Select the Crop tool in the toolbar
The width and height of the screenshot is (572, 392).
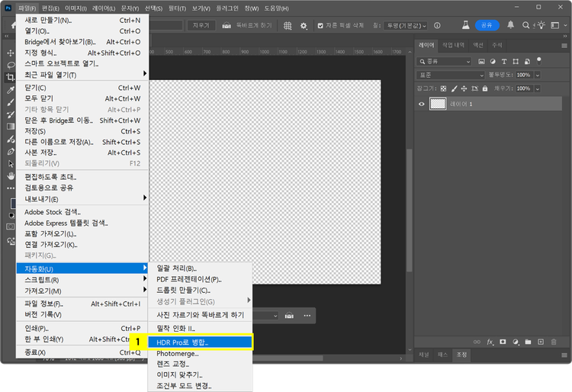point(11,77)
